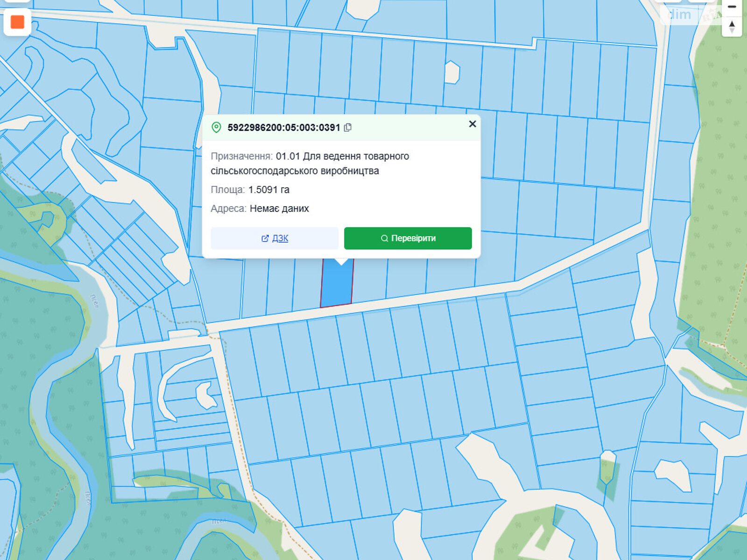Click the cadastral number 5922986200:05:003:0391
Image resolution: width=747 pixels, height=560 pixels.
point(283,127)
